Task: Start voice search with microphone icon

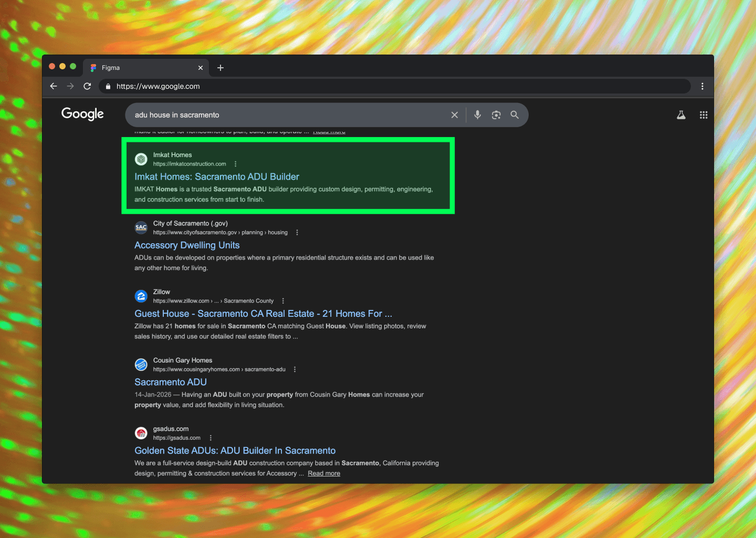Action: pyautogui.click(x=477, y=115)
